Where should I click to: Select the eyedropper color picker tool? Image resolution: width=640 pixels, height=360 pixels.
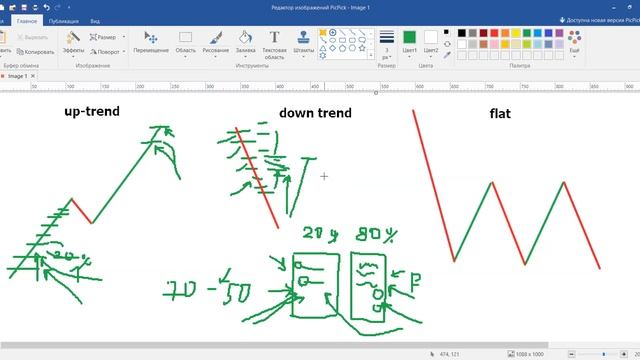447,55
